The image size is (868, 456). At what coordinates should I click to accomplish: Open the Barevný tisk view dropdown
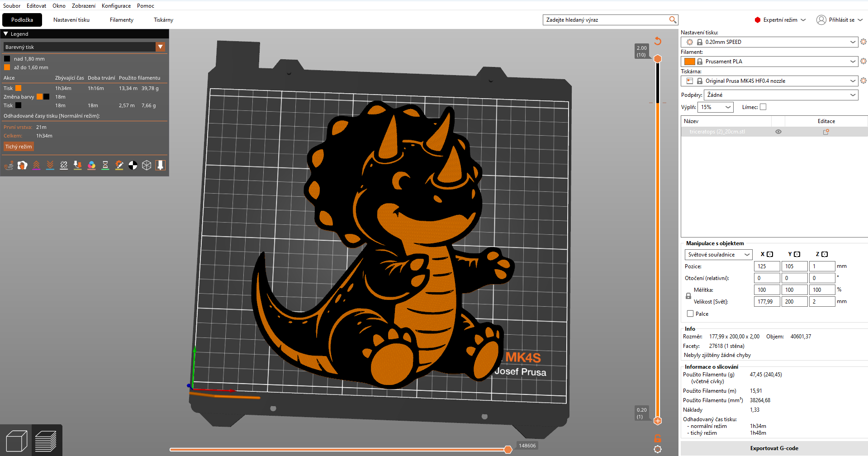[x=84, y=47]
